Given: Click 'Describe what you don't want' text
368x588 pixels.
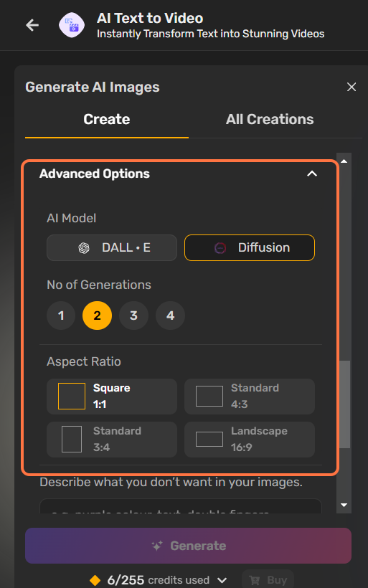Looking at the screenshot, I should point(171,482).
